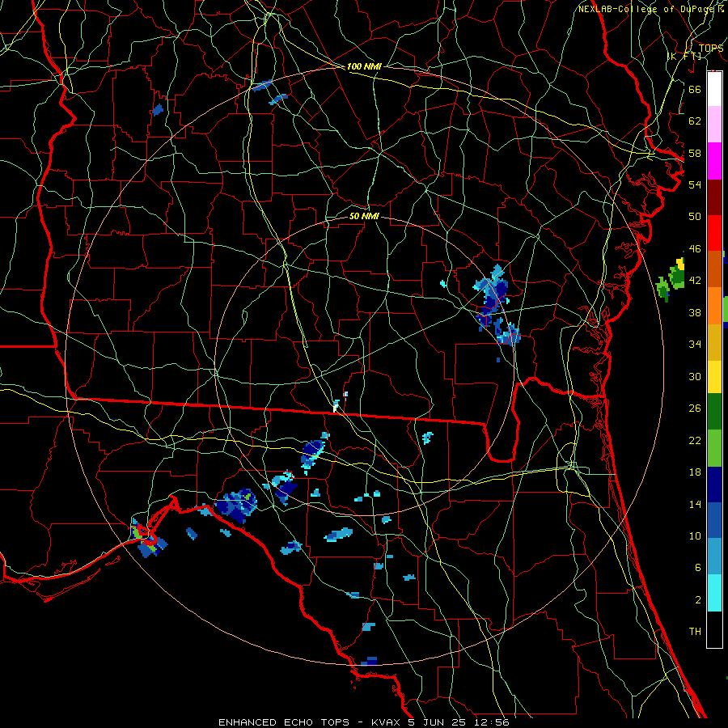
Task: Click the "54" legend value
Action: [695, 184]
